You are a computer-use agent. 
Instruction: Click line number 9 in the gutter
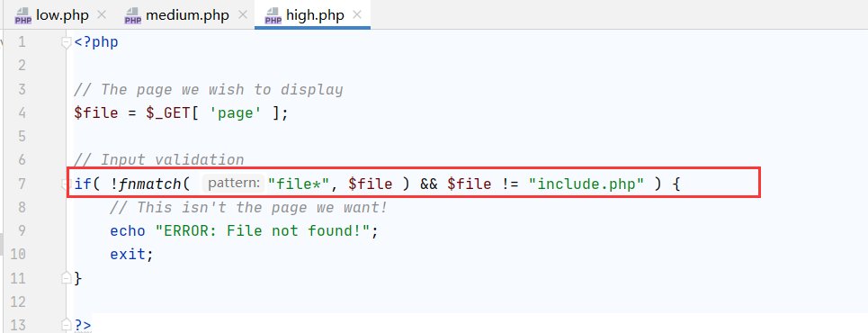pyautogui.click(x=22, y=230)
